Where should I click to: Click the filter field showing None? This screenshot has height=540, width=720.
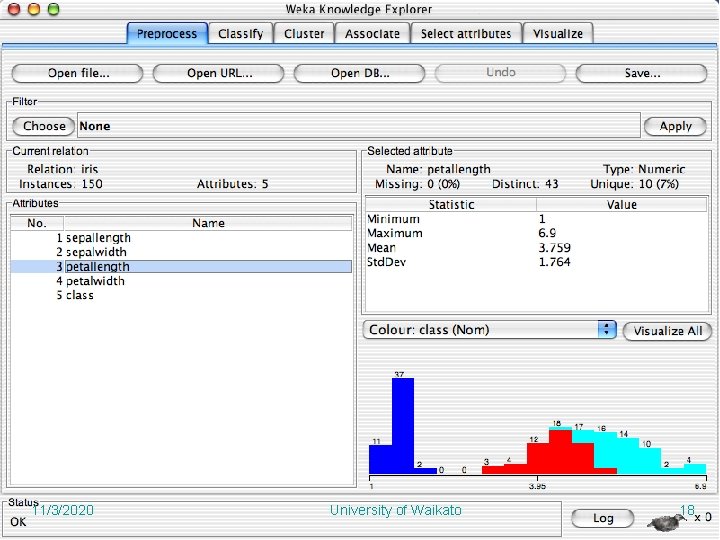(359, 126)
